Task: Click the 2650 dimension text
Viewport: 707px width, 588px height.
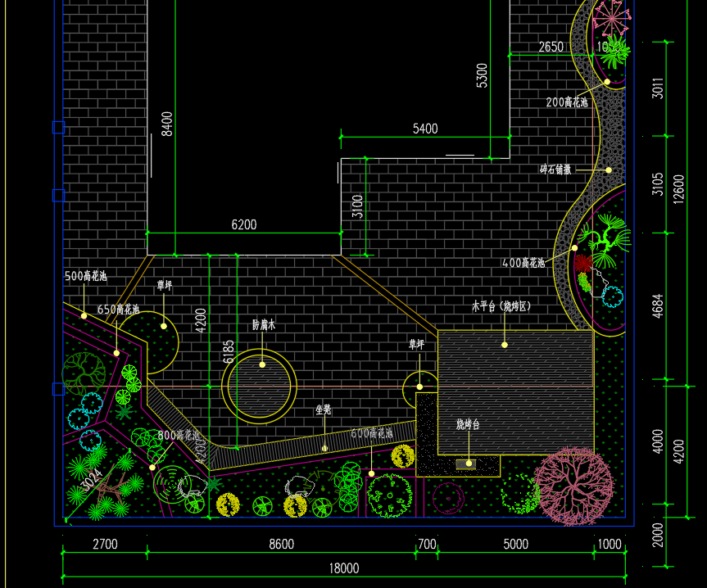Action: click(x=551, y=47)
